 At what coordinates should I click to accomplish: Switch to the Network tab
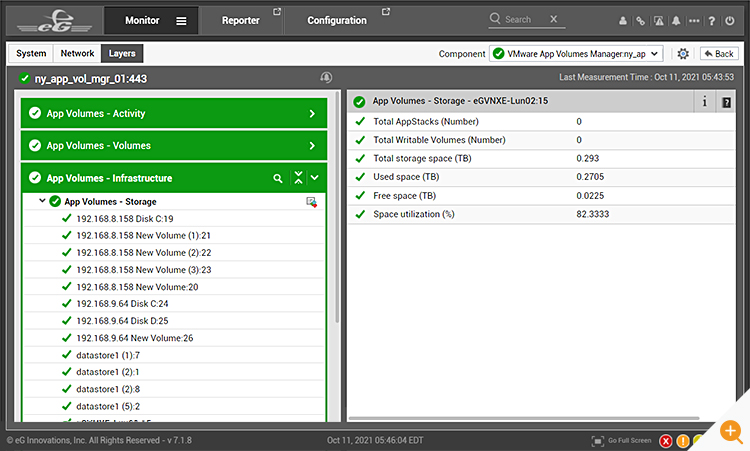(x=77, y=53)
